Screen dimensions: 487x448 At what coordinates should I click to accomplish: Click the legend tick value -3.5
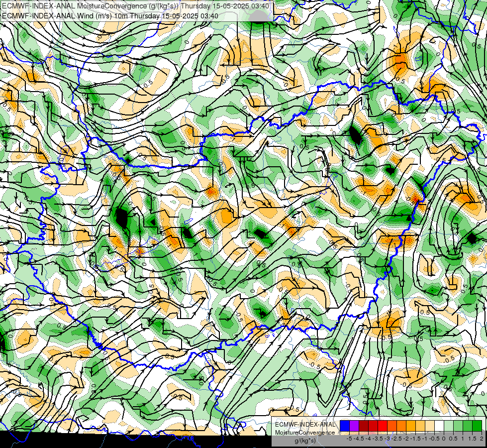pos(379,439)
